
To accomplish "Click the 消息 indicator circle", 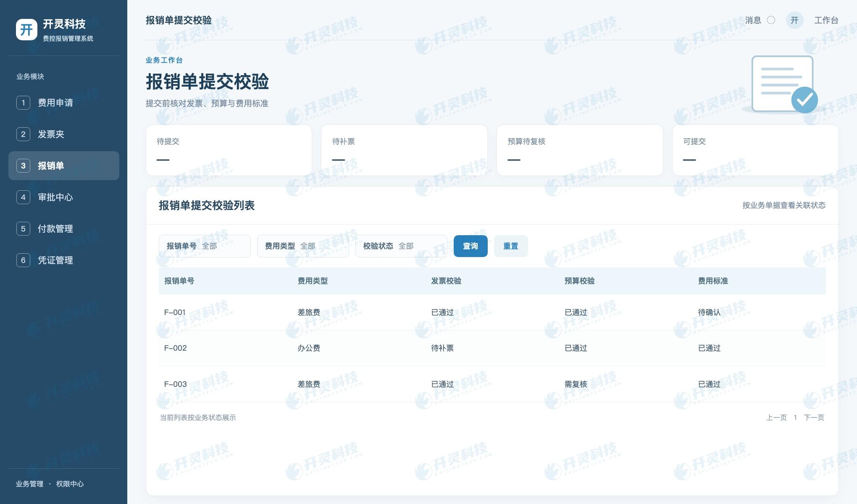I will pyautogui.click(x=771, y=20).
